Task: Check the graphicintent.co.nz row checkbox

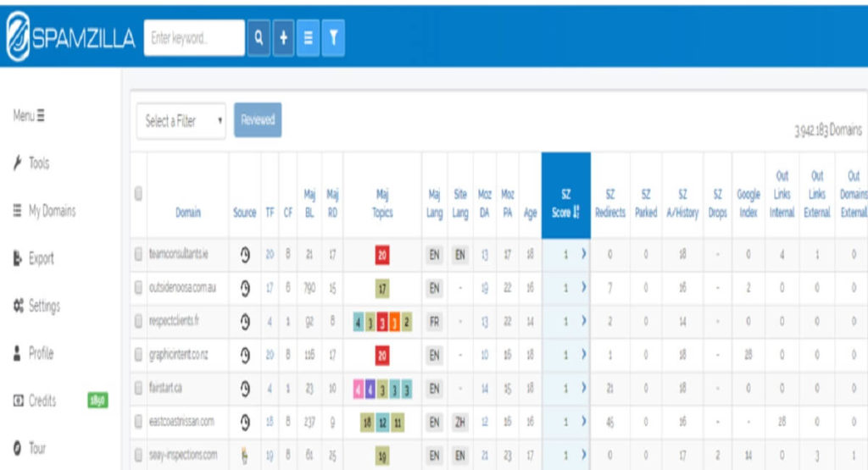Action: click(x=138, y=355)
